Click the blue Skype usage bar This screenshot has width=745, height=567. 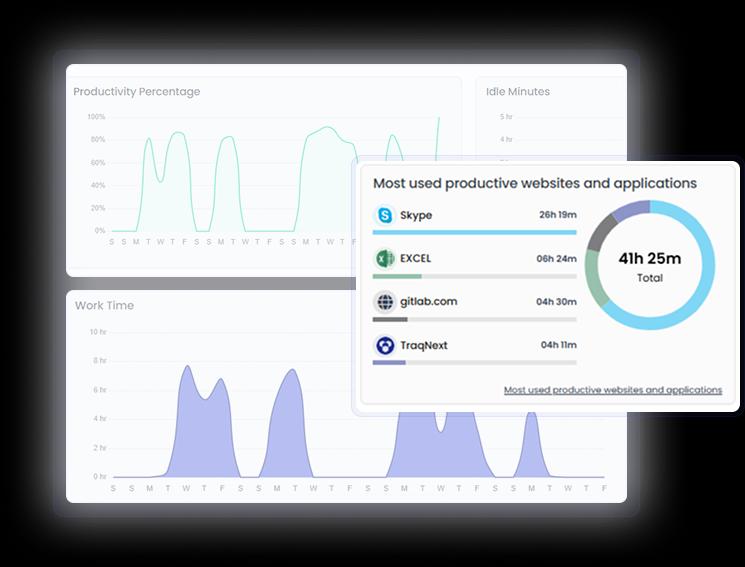coord(474,233)
